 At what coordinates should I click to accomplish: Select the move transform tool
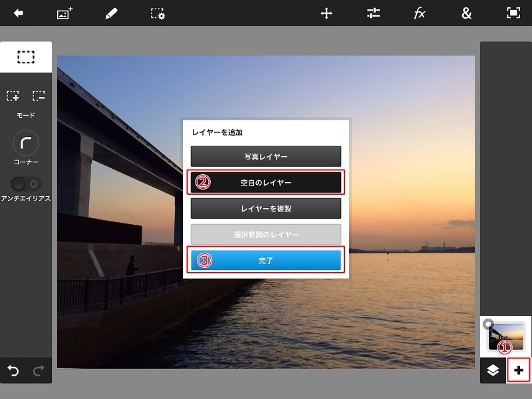pyautogui.click(x=327, y=13)
